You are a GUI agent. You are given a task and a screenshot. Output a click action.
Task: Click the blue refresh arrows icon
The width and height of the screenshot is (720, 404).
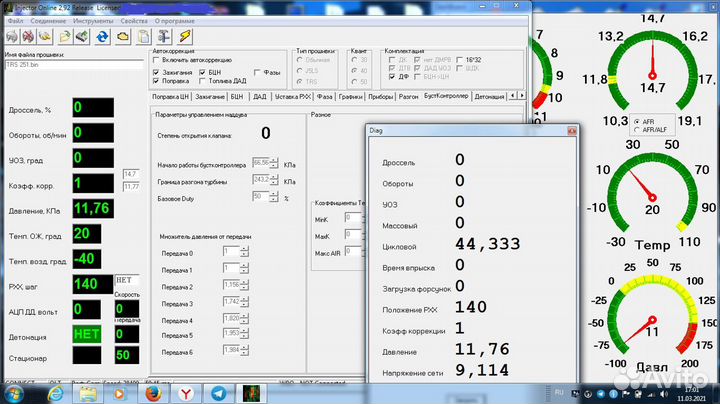pos(102,36)
